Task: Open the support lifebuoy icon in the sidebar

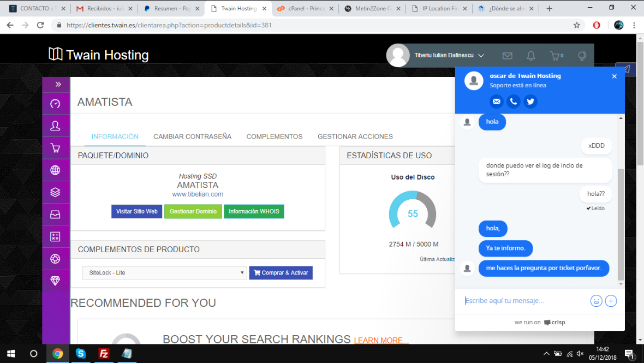Action: click(x=55, y=259)
